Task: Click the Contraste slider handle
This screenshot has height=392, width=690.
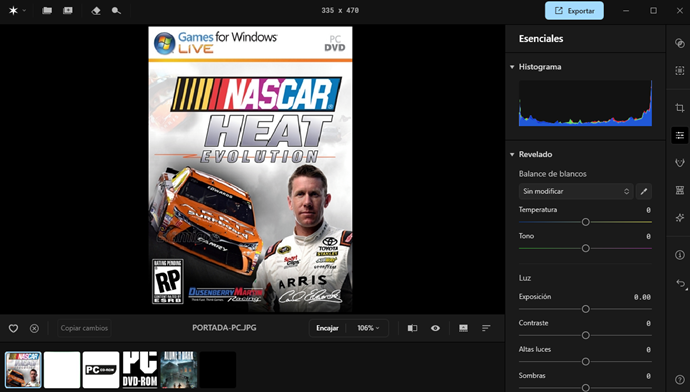Action: click(585, 335)
